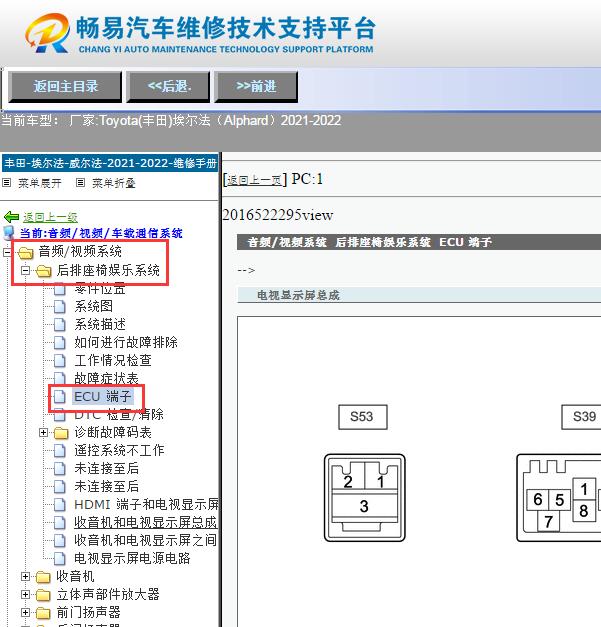Open 收音机和电视显示屏之间 page
The image size is (601, 627).
(146, 541)
